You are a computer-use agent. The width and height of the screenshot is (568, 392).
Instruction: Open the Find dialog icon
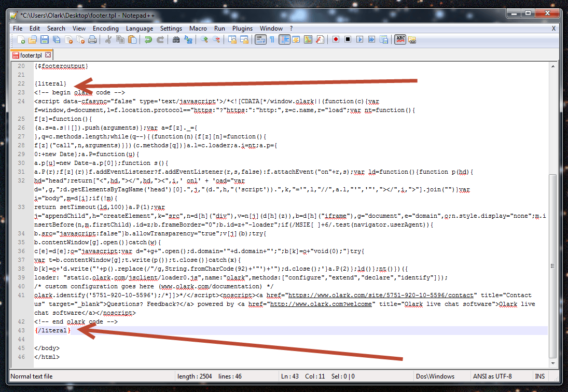click(176, 39)
